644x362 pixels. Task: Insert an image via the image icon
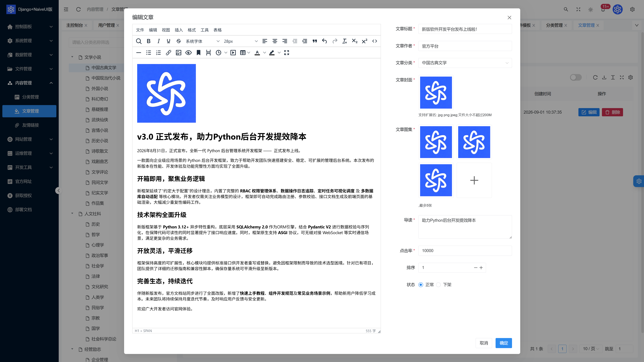178,53
